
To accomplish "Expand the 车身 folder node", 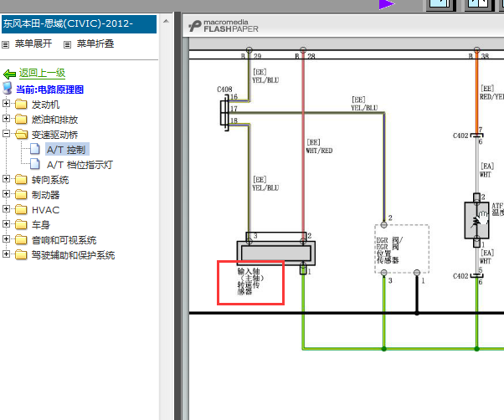I will [6, 224].
